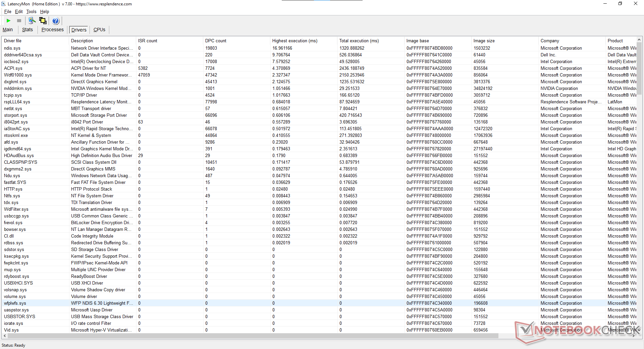Click the Status: Ready status bar text
The image size is (644, 349).
click(x=13, y=345)
